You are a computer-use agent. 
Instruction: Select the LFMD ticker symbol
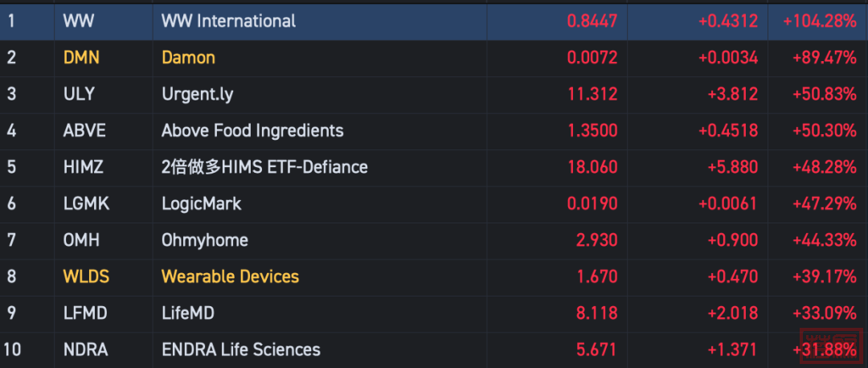pos(85,313)
